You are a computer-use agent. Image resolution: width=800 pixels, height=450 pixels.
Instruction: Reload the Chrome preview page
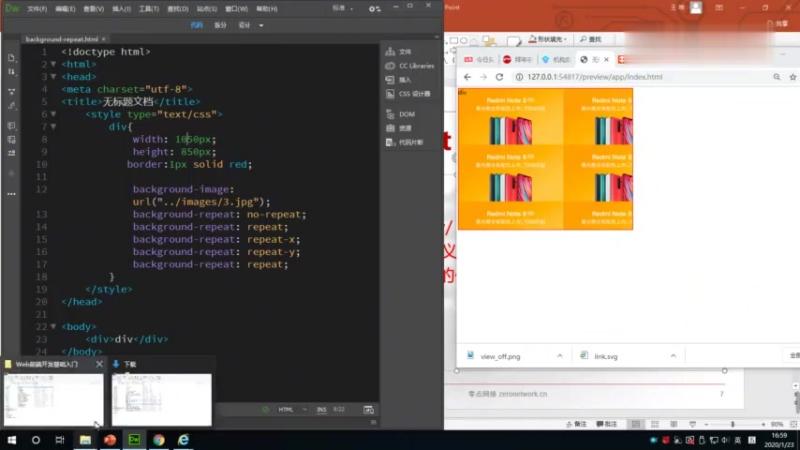click(499, 77)
